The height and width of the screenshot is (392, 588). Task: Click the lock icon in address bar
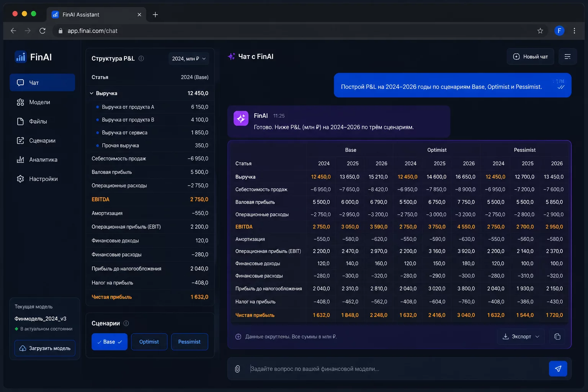(60, 31)
